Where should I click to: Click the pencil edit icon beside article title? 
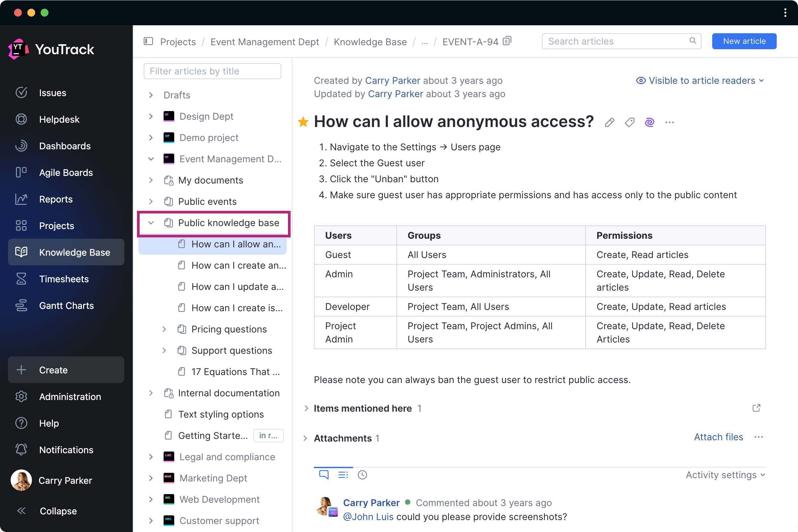(x=609, y=122)
